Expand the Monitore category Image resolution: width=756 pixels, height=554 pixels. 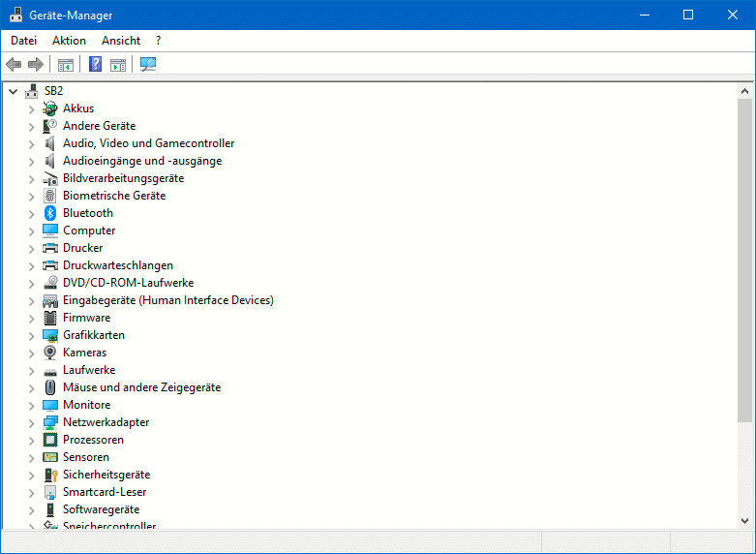31,406
